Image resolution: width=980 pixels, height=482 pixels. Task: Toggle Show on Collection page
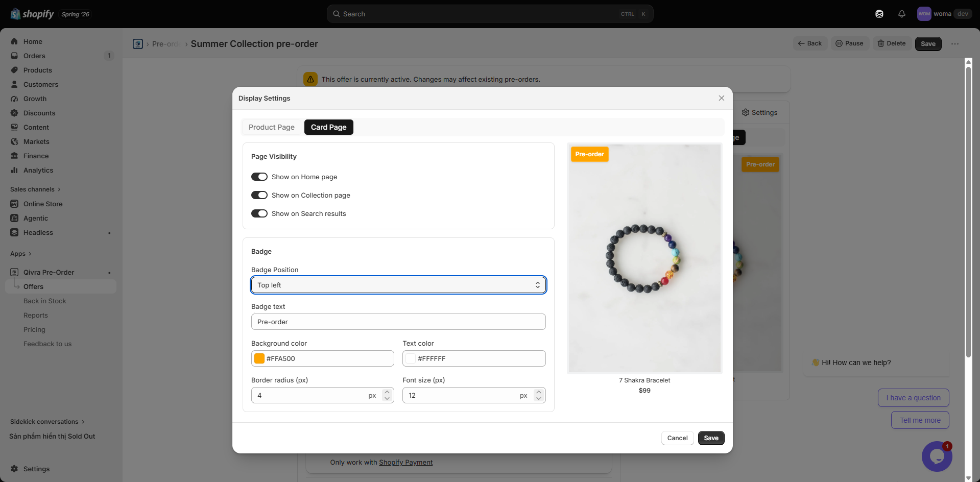259,195
